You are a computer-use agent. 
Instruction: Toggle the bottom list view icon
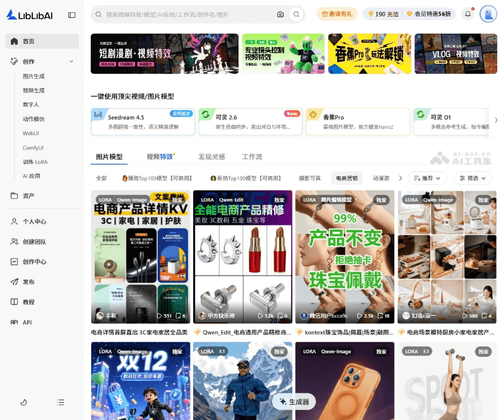(x=60, y=402)
